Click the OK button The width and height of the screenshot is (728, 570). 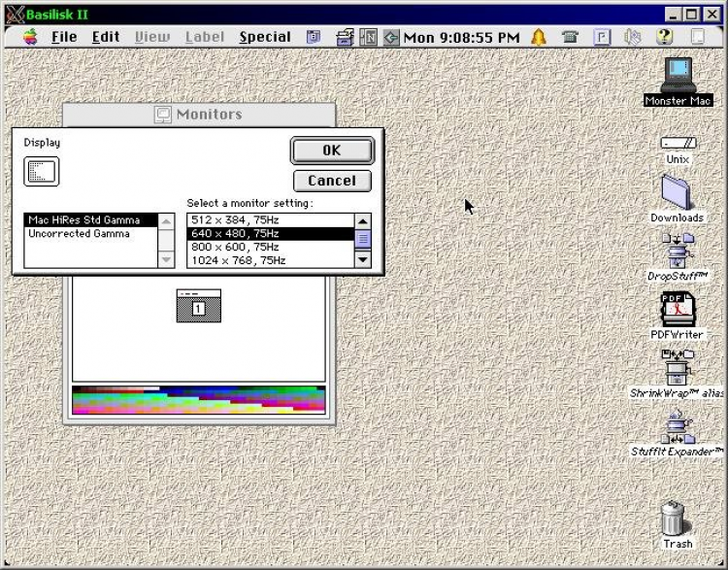pos(332,151)
